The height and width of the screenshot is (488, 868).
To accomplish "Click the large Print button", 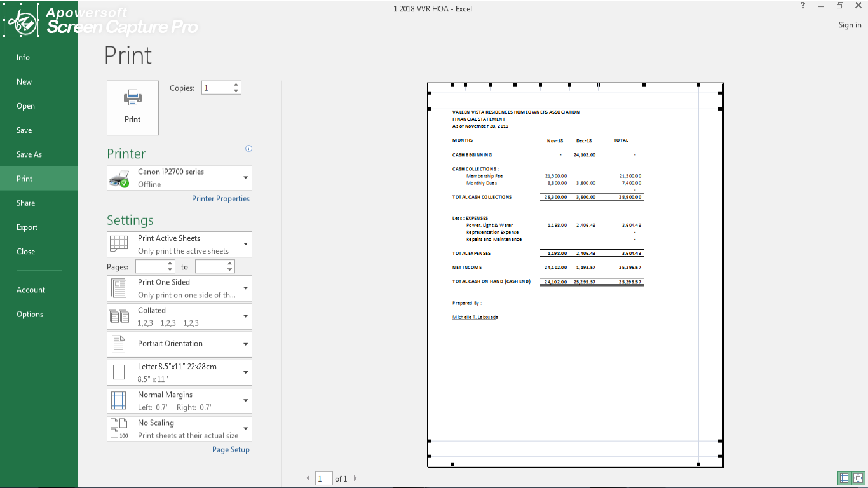I will coord(133,107).
